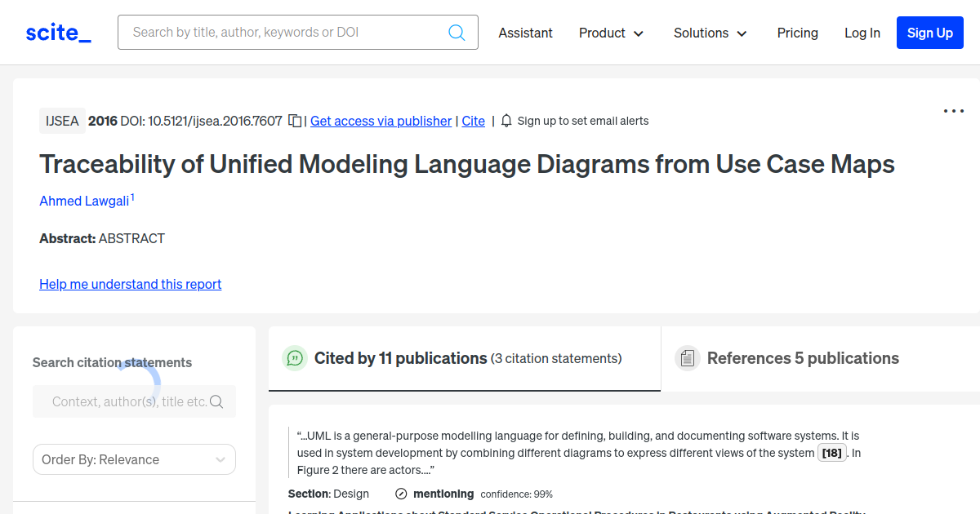Click the green quote bubble icon
This screenshot has height=514, width=980.
pyautogui.click(x=295, y=358)
